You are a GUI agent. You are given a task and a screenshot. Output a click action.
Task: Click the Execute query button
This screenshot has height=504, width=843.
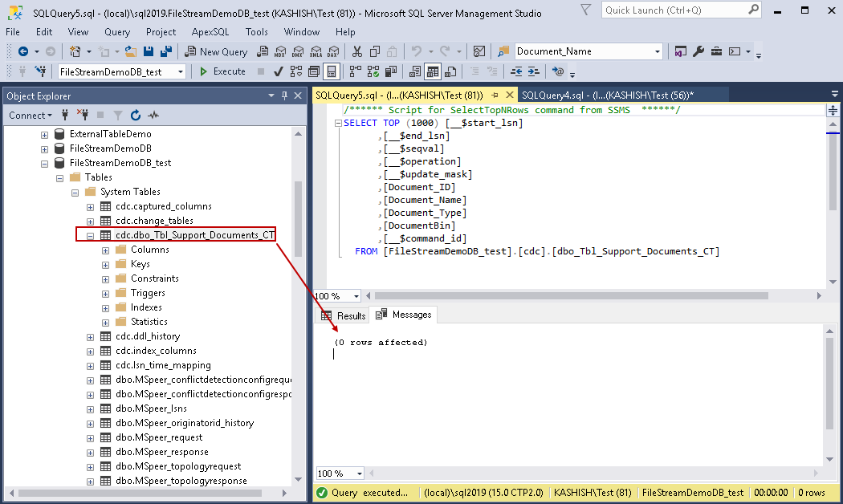click(x=222, y=71)
